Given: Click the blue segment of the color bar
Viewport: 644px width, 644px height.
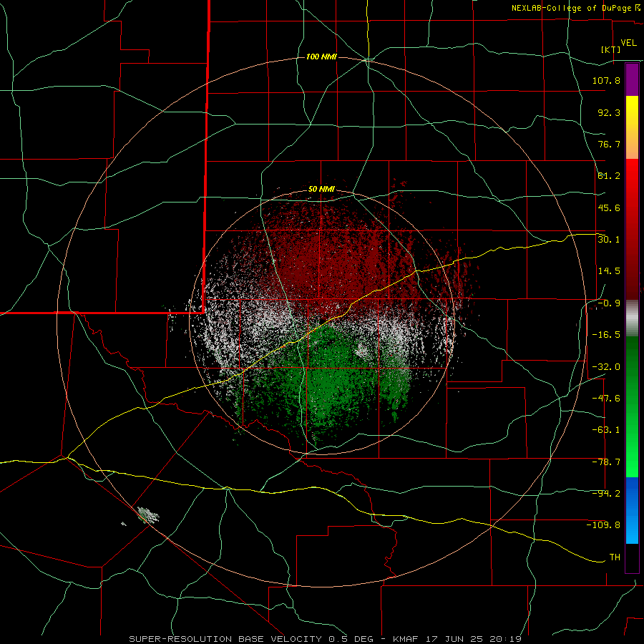Looking at the screenshot, I should click(x=632, y=510).
